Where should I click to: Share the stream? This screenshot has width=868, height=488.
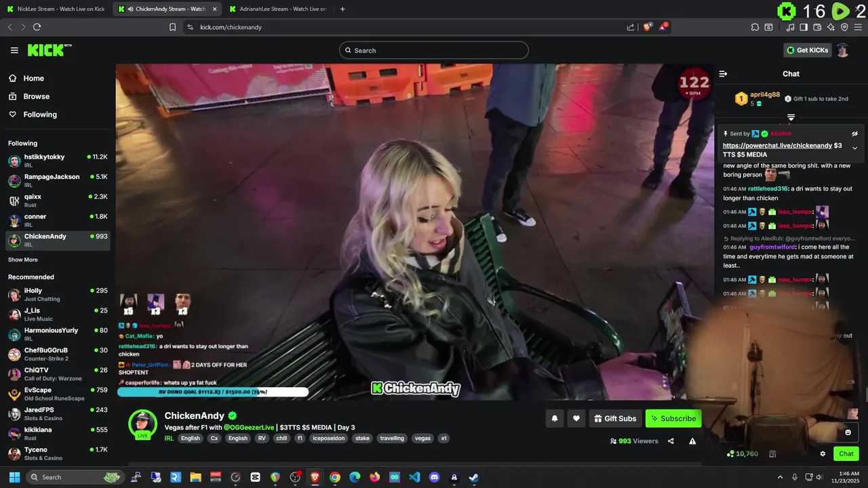(x=671, y=441)
